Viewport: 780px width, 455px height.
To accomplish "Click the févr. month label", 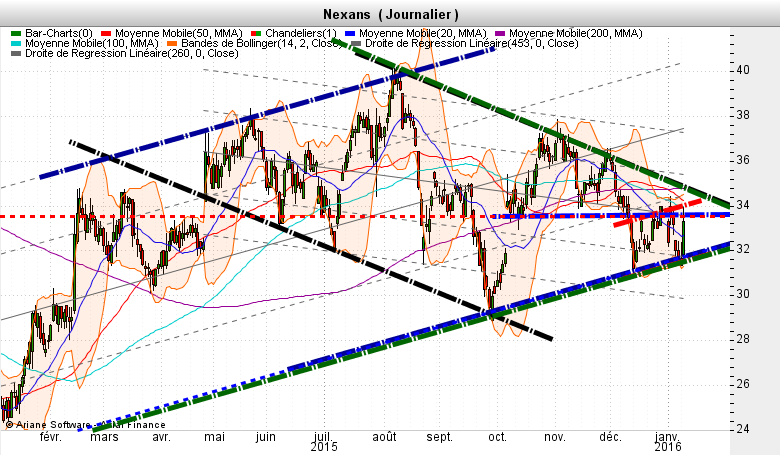I will point(51,437).
